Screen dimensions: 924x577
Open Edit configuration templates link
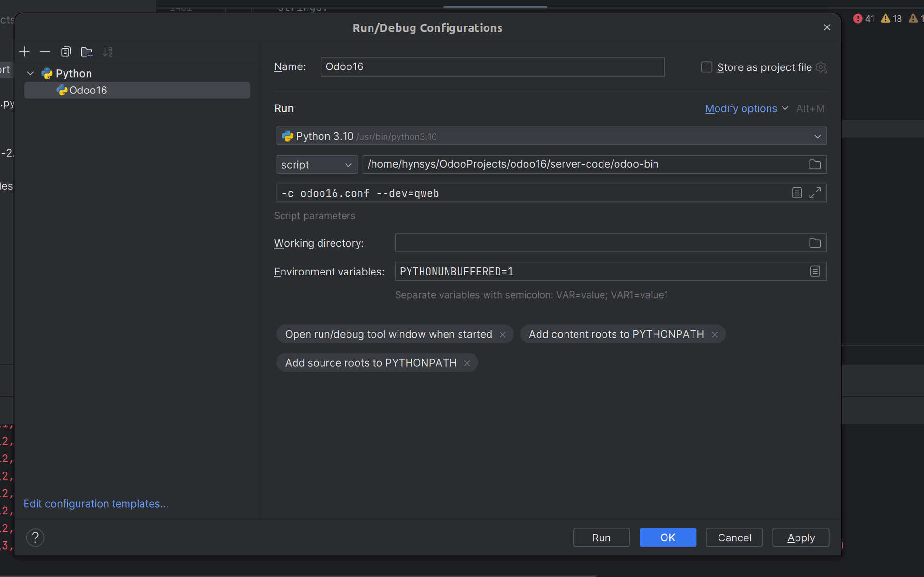96,503
